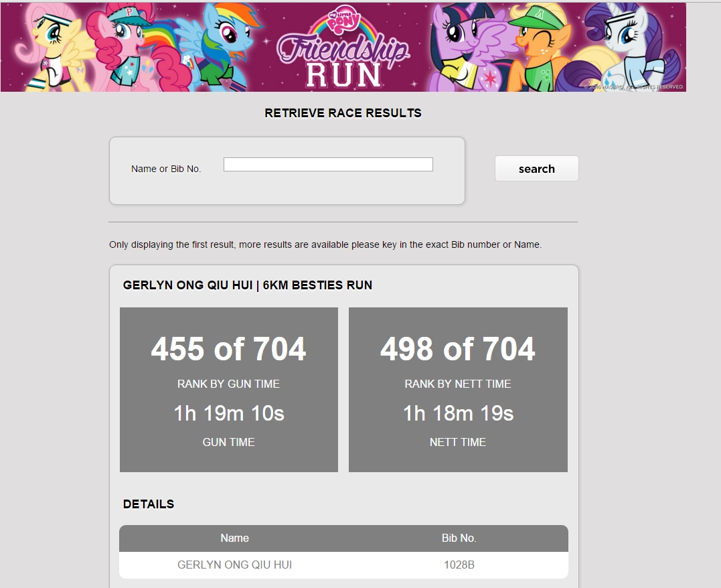Screen dimensions: 721x588
Task: Click the Name column header
Action: [x=234, y=538]
